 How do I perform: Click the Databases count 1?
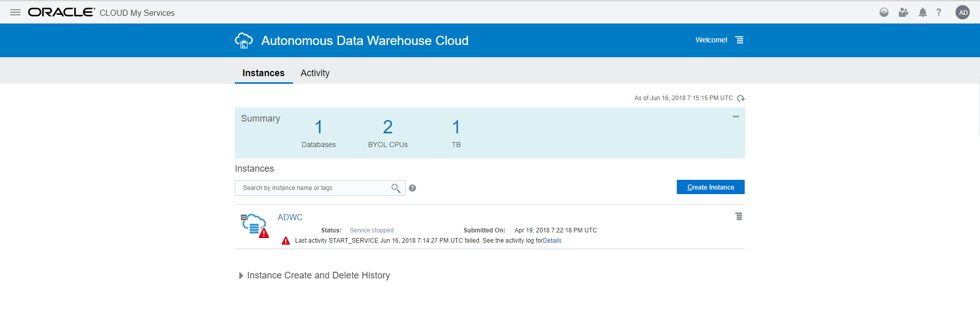point(318,127)
